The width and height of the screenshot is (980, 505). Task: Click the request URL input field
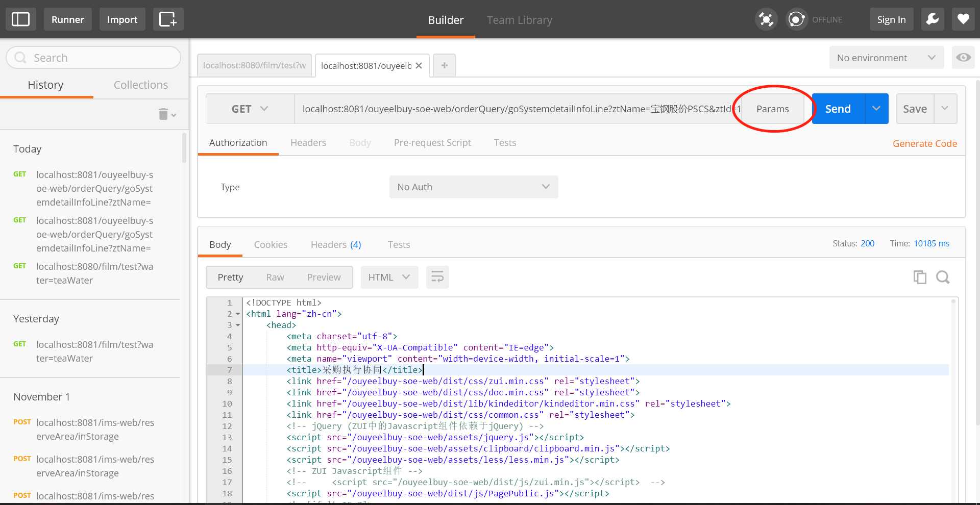coord(518,109)
